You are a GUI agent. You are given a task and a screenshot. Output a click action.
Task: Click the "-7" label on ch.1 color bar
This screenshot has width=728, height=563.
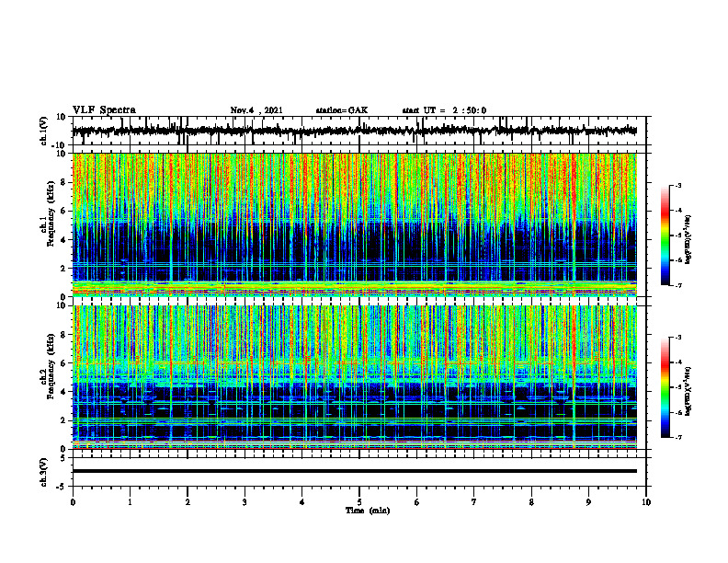pos(677,285)
